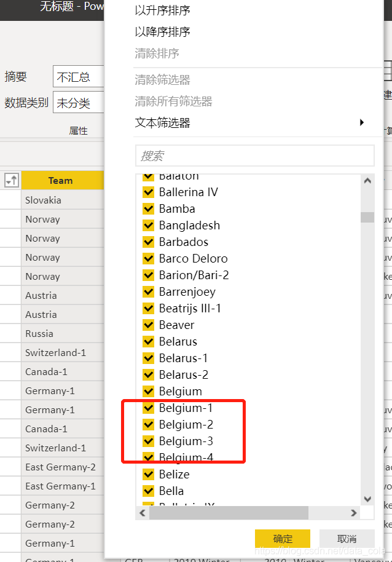Cancel the filter with 取消 button
The image size is (392, 562).
click(347, 539)
